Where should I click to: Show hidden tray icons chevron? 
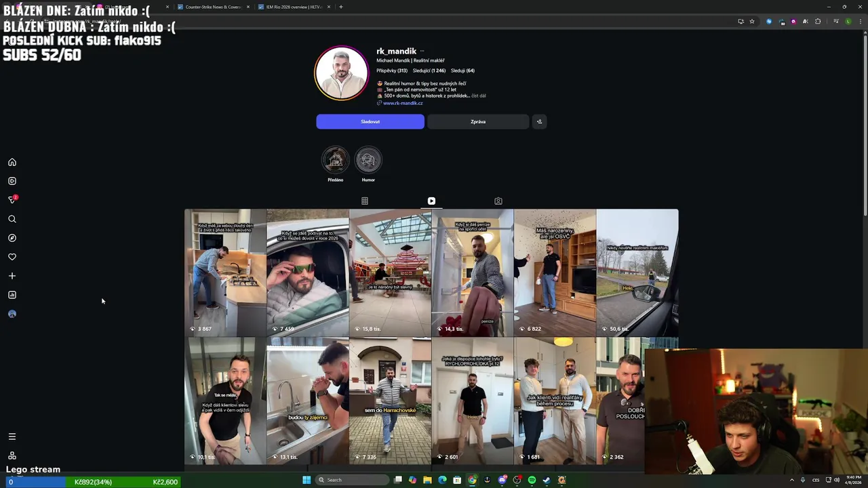coord(791,480)
